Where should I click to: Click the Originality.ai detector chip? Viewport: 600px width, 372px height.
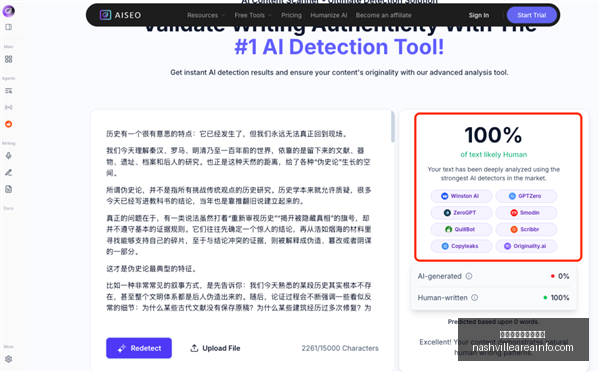click(x=526, y=246)
